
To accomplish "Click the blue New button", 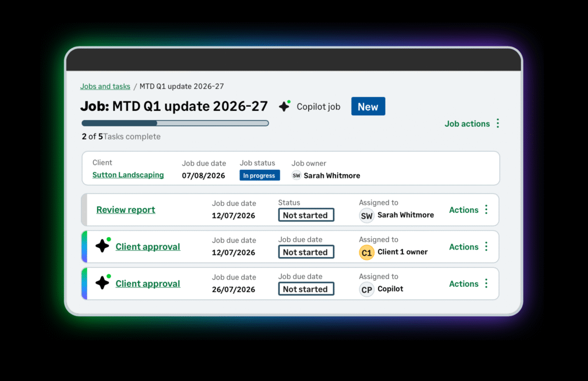I will (368, 107).
